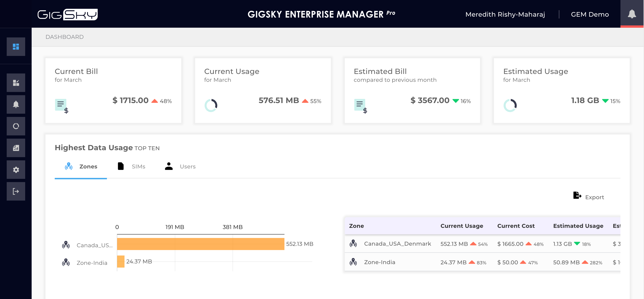Click the Export file icon

pyautogui.click(x=577, y=195)
